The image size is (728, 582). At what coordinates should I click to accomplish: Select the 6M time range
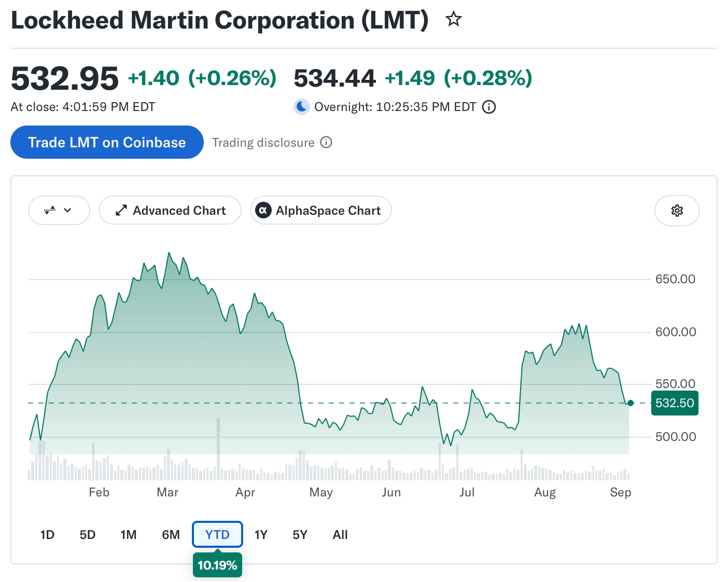pos(171,535)
